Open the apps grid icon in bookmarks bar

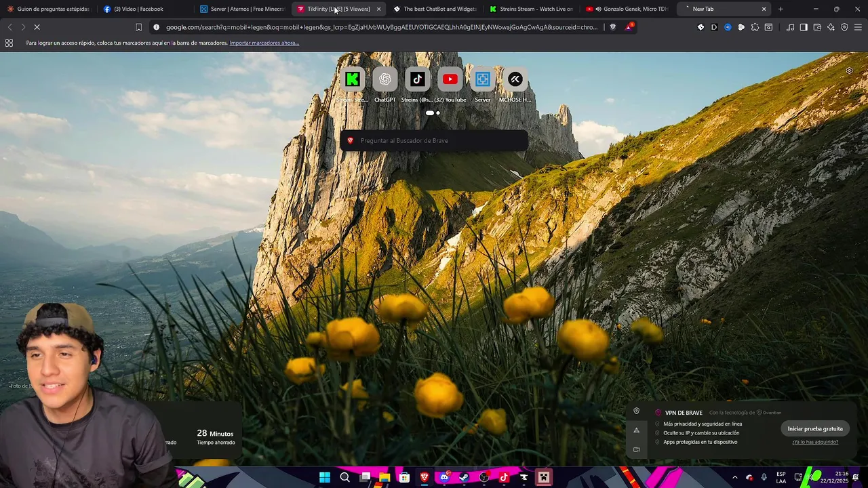(9, 43)
